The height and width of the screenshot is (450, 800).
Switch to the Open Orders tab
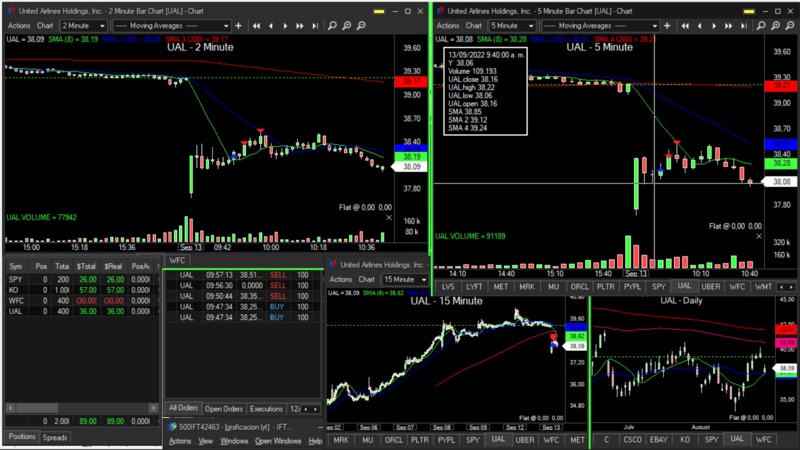pyautogui.click(x=223, y=409)
